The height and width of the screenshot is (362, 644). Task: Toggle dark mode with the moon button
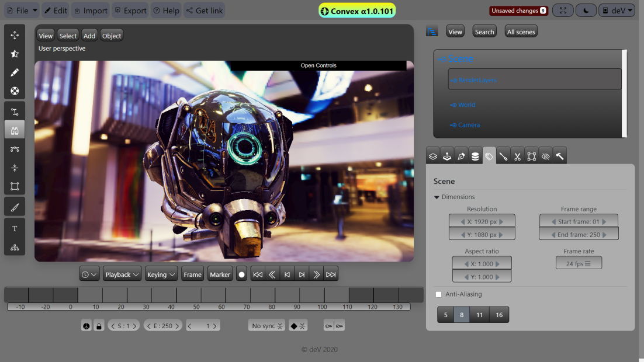pyautogui.click(x=586, y=11)
